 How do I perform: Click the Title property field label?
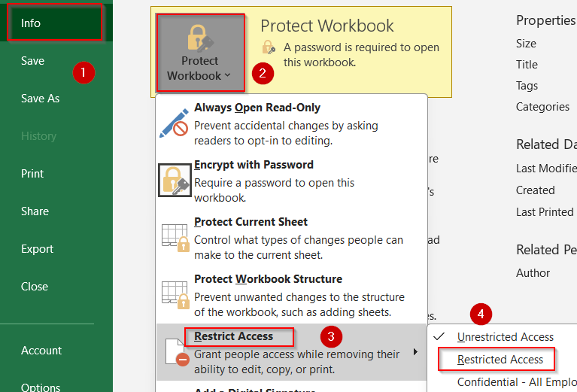tap(527, 65)
